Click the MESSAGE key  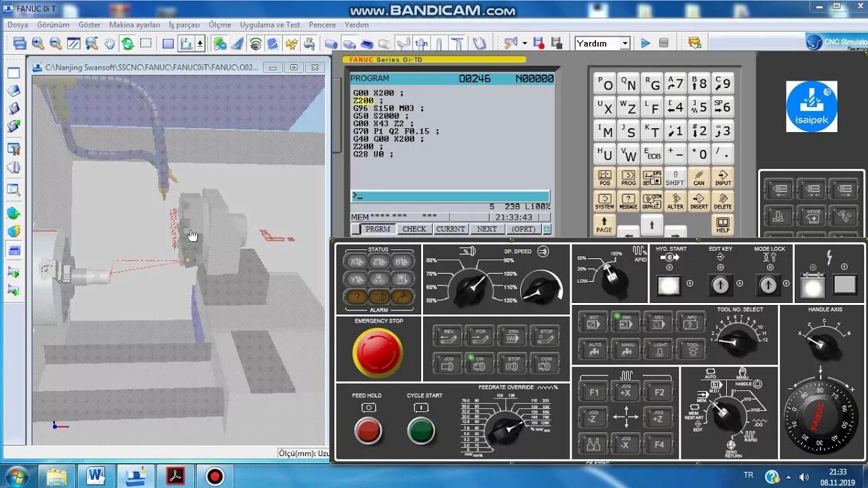click(x=628, y=201)
